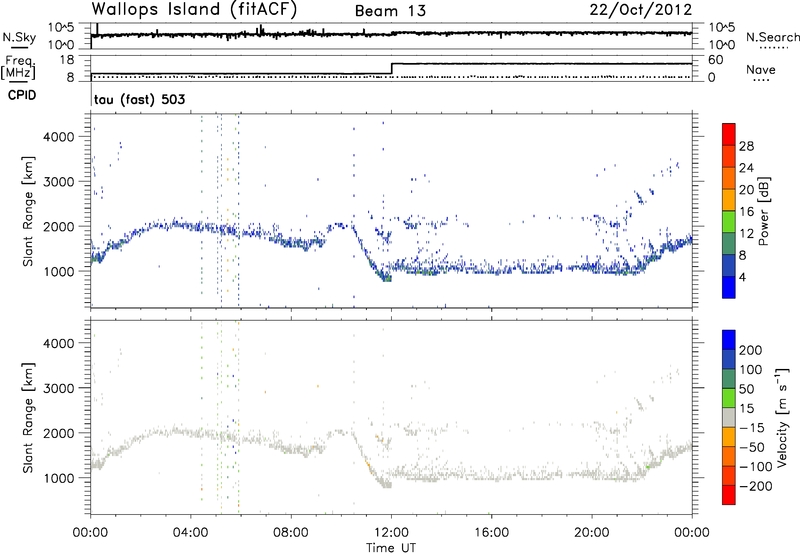Select the "12:00" time axis label
Screen dimensions: 800x554
click(x=391, y=533)
